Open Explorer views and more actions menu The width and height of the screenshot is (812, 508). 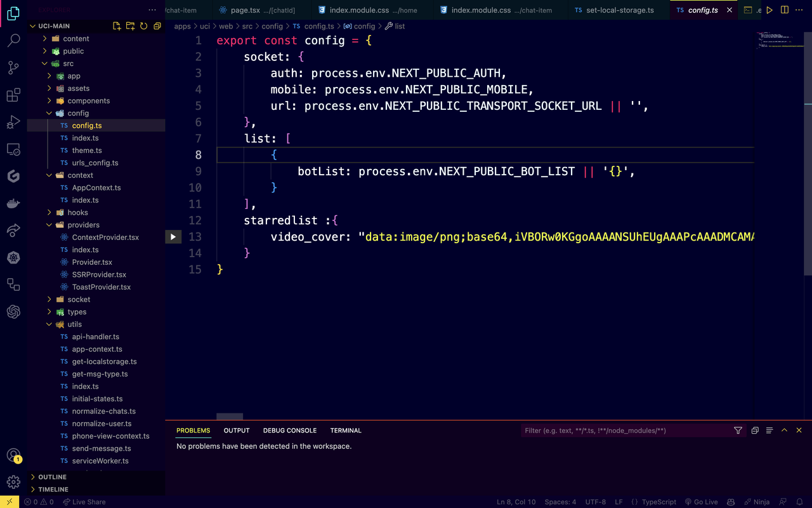click(152, 10)
